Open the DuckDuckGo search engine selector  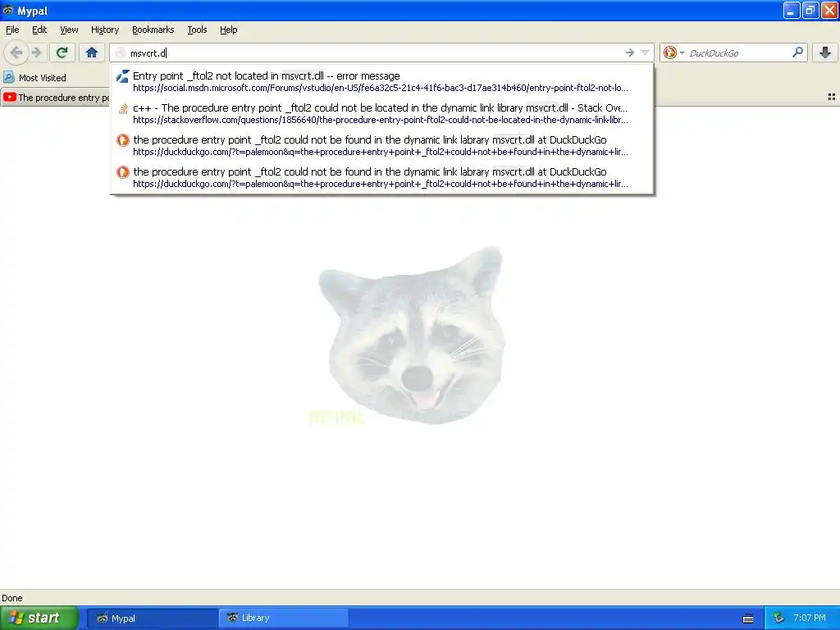[673, 52]
